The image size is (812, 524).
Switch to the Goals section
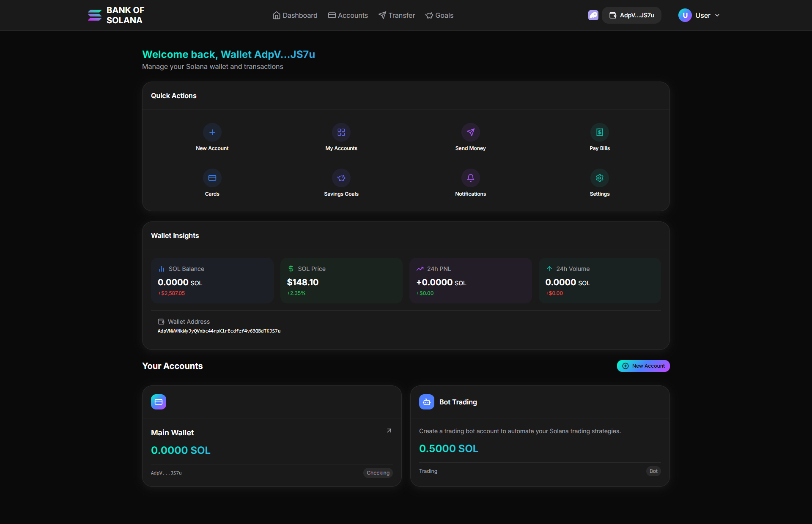[x=439, y=15]
